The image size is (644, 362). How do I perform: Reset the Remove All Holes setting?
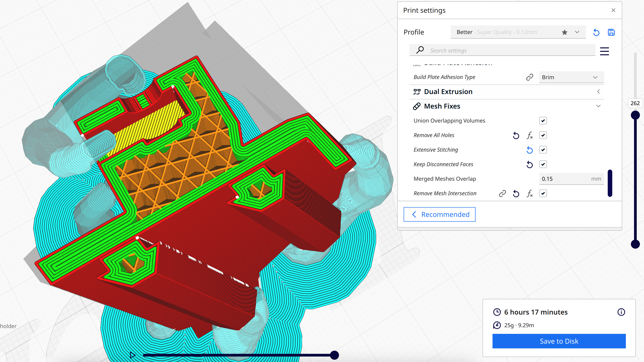coord(516,135)
